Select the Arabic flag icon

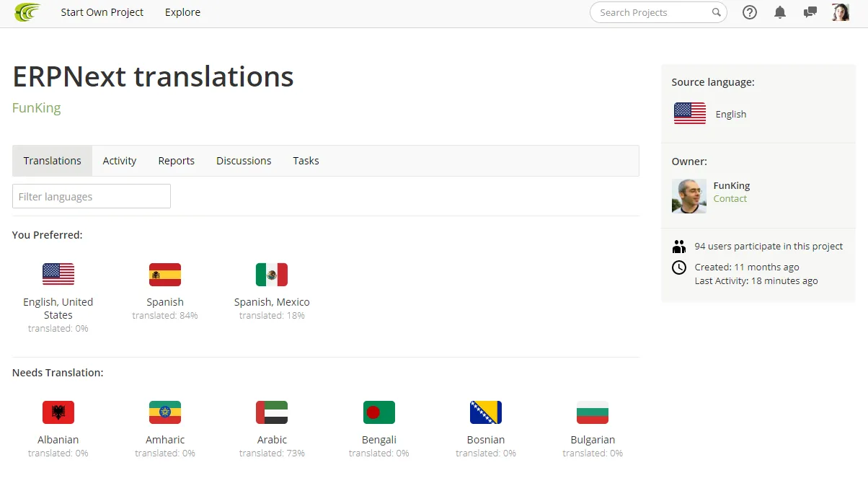(272, 412)
